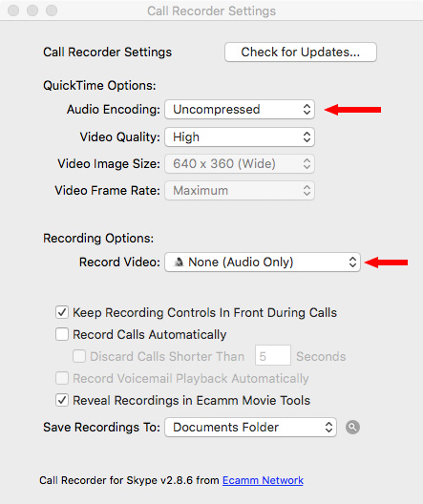
Task: Open the Video Quality High dropdown
Action: click(x=240, y=136)
